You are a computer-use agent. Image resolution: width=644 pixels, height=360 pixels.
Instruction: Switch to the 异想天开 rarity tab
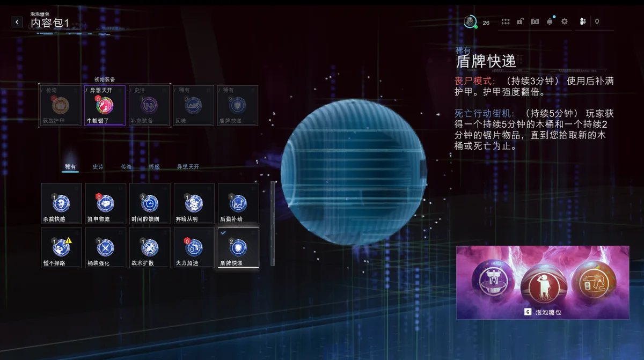pos(188,167)
